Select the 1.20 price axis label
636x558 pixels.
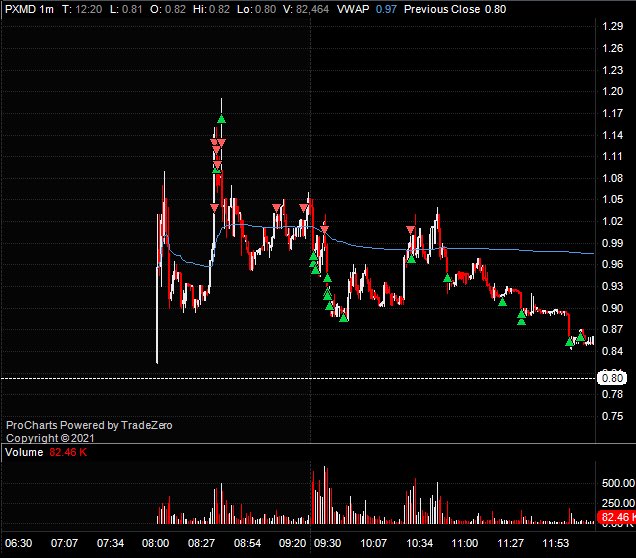click(612, 91)
